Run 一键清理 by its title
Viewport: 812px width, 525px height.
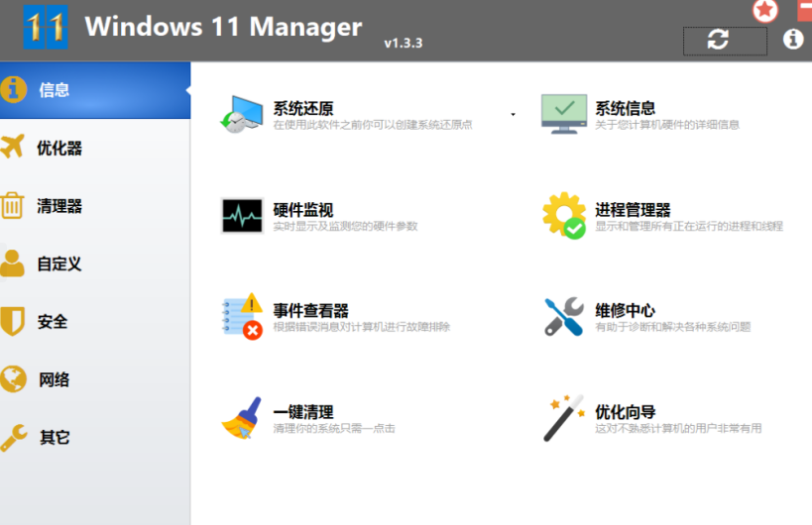303,412
